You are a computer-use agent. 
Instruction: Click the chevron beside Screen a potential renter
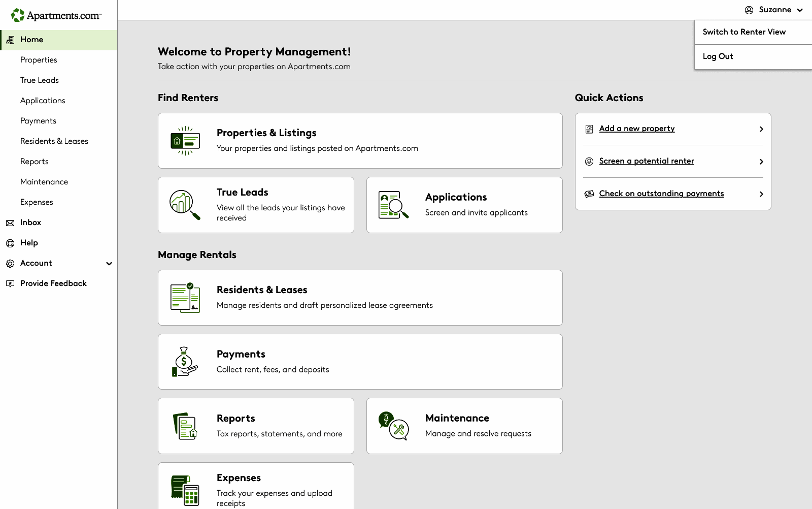(761, 161)
